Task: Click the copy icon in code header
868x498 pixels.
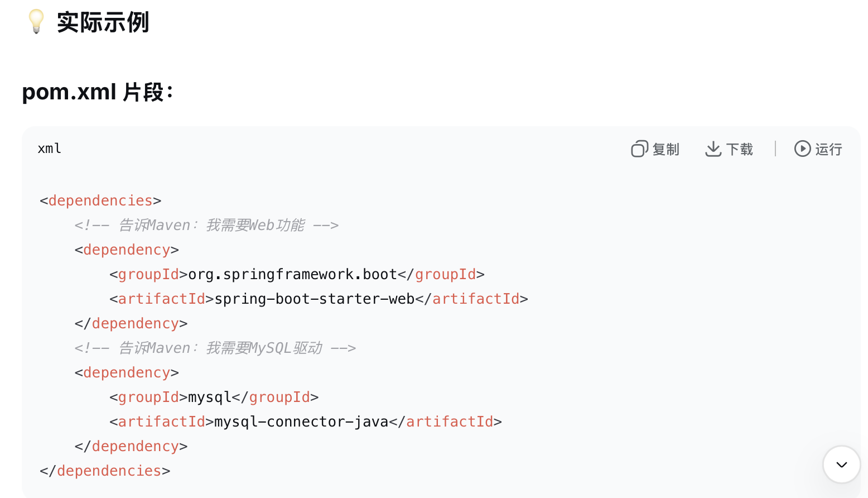Action: [x=639, y=149]
